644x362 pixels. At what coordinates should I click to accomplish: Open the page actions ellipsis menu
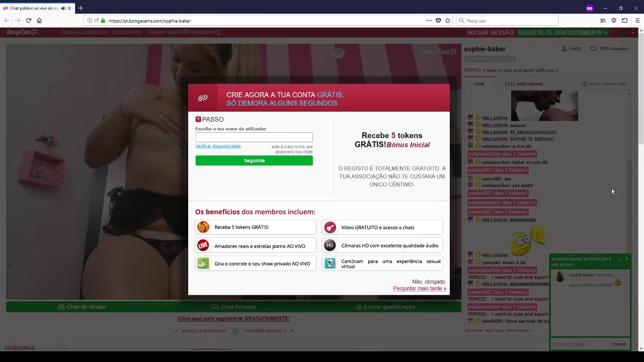point(429,21)
